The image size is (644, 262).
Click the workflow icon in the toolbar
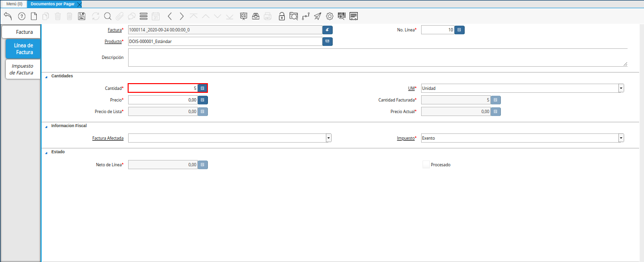tap(306, 16)
